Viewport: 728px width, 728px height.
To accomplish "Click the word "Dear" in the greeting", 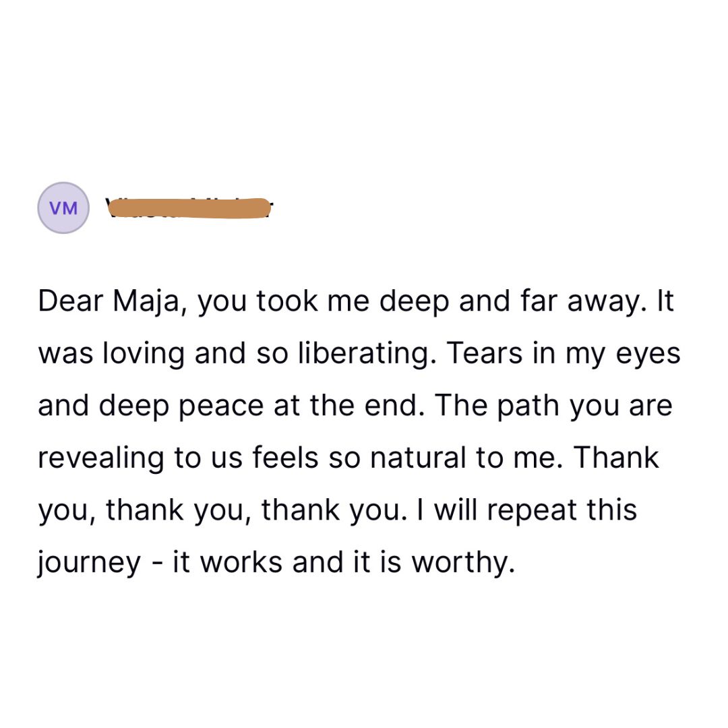I will pyautogui.click(x=69, y=301).
